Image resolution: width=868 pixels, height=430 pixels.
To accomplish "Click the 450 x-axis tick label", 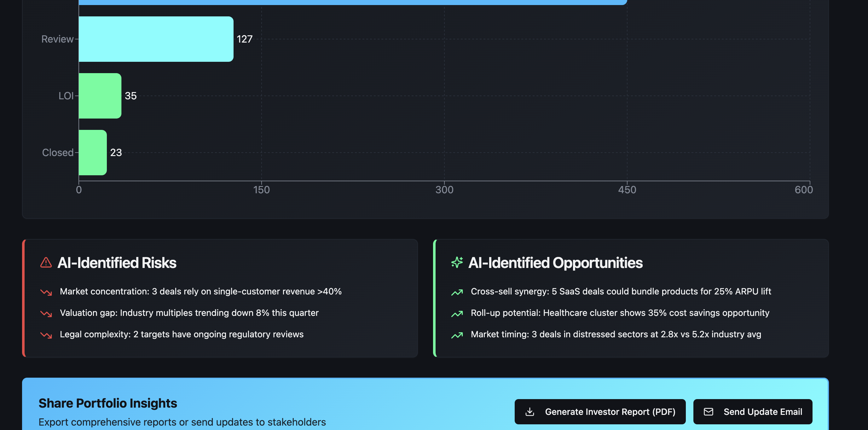I will tap(627, 190).
